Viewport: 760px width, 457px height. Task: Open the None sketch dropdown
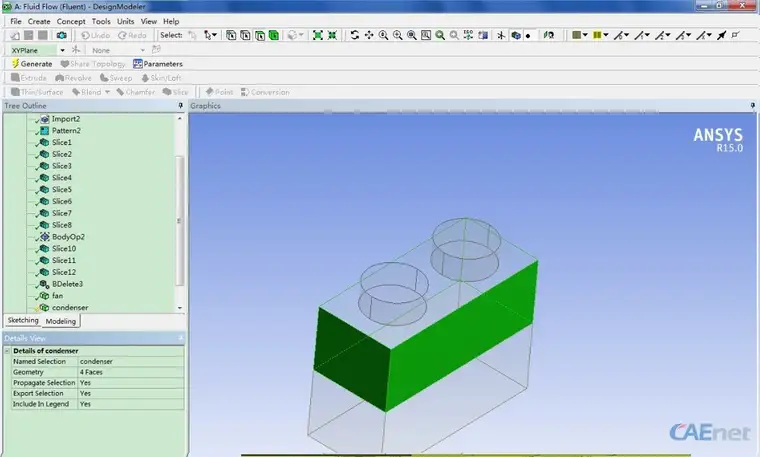coord(142,50)
